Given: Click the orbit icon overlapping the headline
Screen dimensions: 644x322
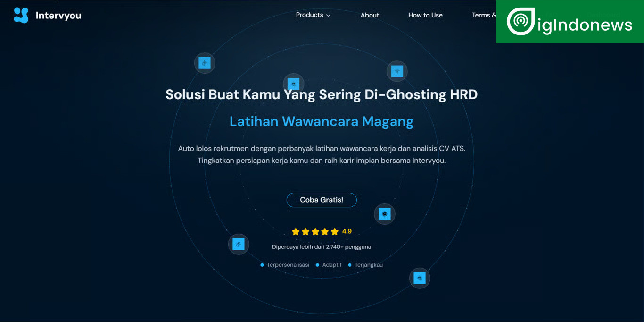Looking at the screenshot, I should coord(293,84).
